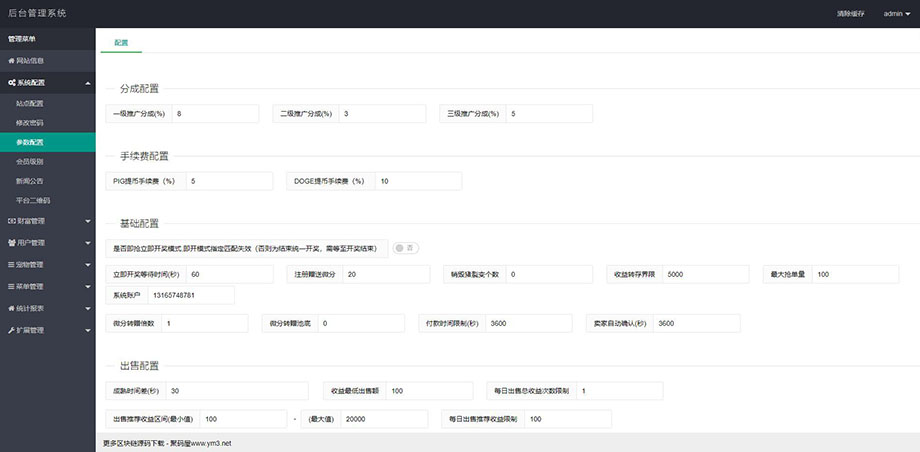Click the 二级推广分成(%) input field
The image size is (920, 452).
382,114
